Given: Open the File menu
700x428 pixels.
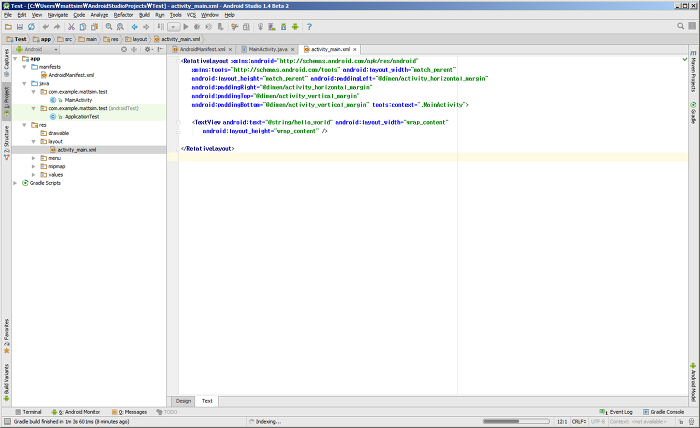Looking at the screenshot, I should (8, 15).
